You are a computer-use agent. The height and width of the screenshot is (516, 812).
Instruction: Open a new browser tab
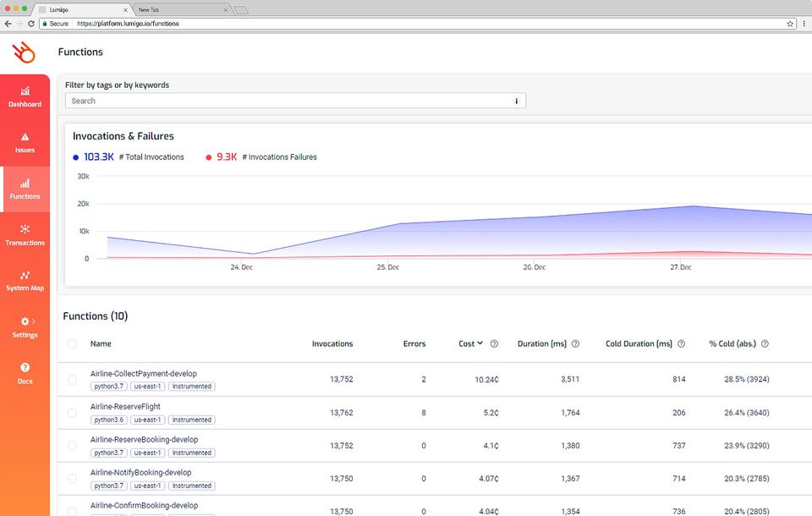[x=241, y=10]
